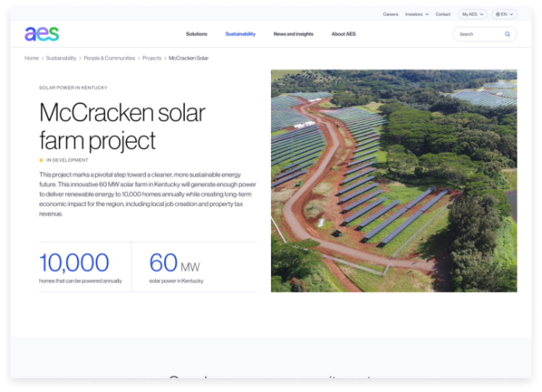Click the Search input field
This screenshot has width=542, height=392.
[x=484, y=34]
